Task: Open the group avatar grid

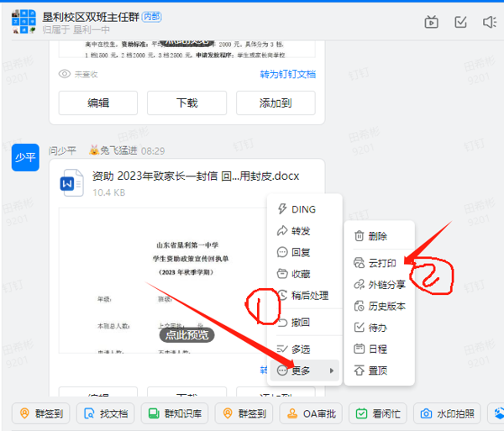Action: coord(24,21)
